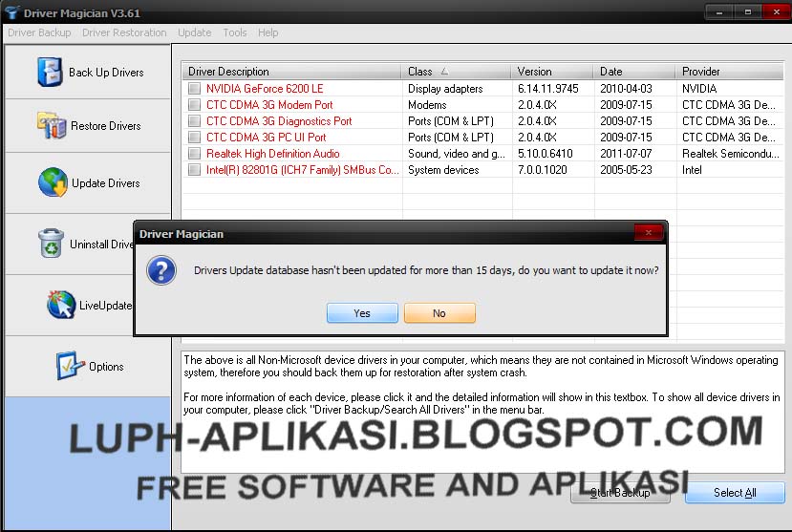Sort list by Version column header

[552, 72]
